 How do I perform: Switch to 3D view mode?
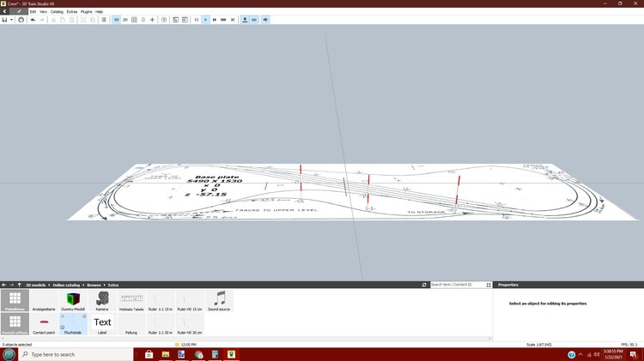pyautogui.click(x=116, y=19)
